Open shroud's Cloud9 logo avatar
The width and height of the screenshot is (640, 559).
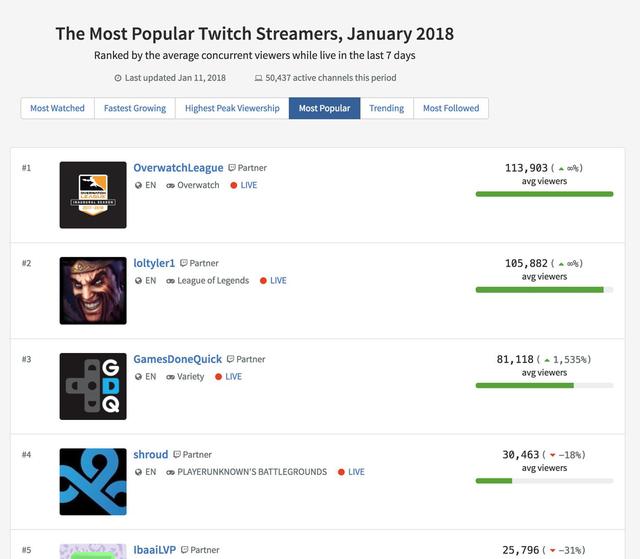pyautogui.click(x=93, y=482)
